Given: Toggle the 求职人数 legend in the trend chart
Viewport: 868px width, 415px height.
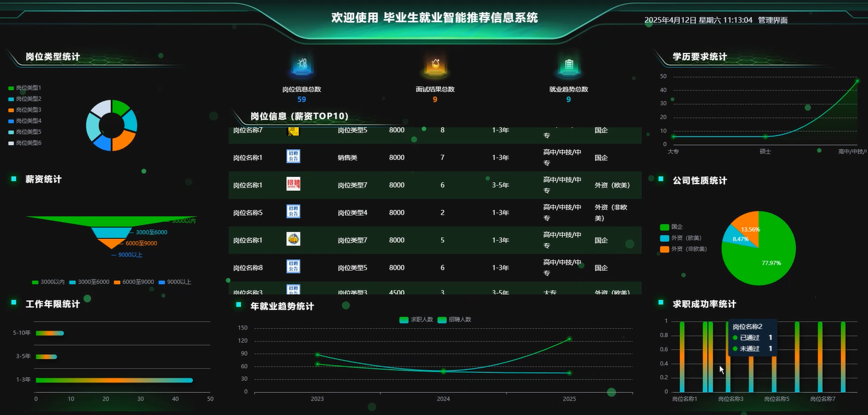Looking at the screenshot, I should tap(417, 319).
